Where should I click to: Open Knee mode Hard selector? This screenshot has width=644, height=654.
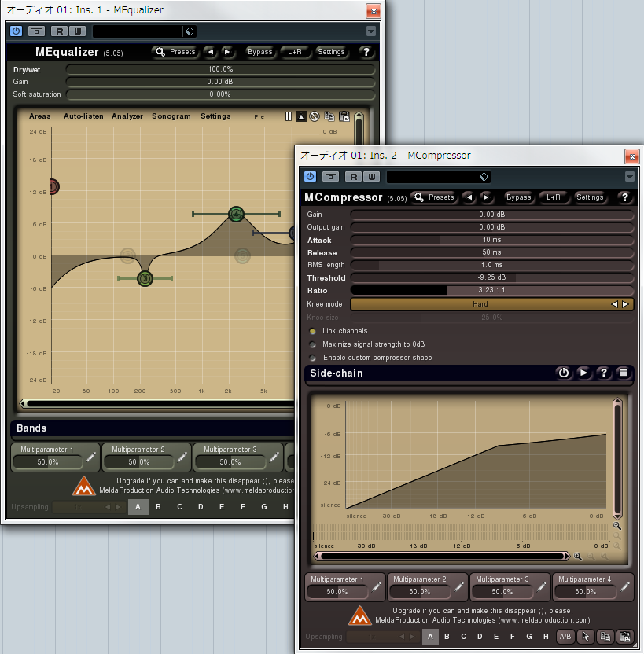[480, 304]
